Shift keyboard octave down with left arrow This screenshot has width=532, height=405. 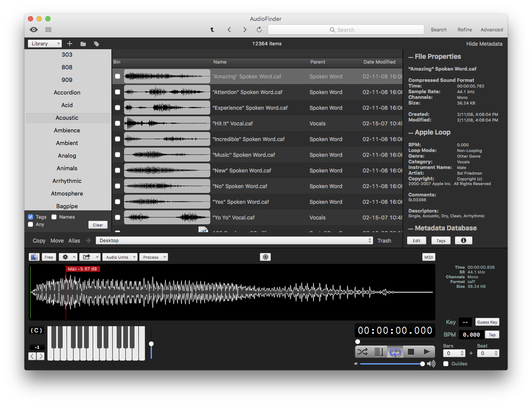click(x=33, y=356)
